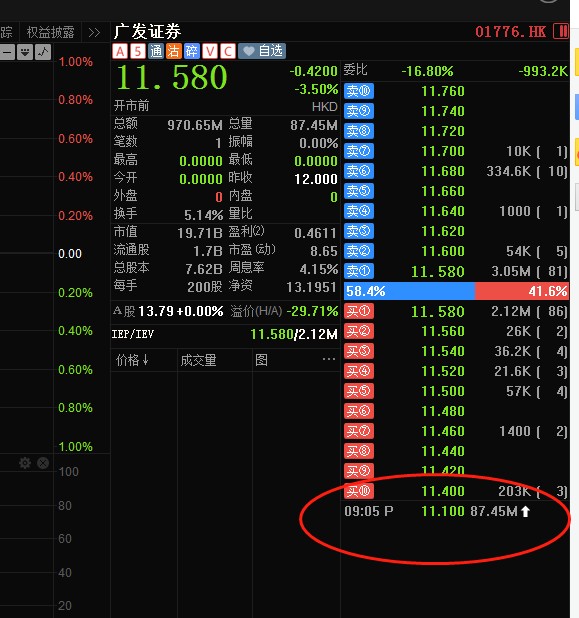Select the 买⑩ bid level badge

(x=359, y=491)
